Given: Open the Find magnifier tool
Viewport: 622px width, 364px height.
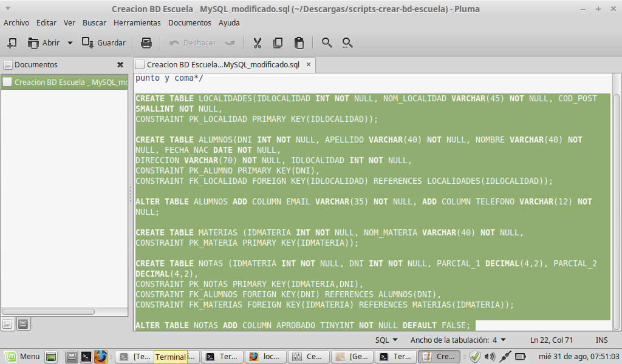Looking at the screenshot, I should 327,43.
